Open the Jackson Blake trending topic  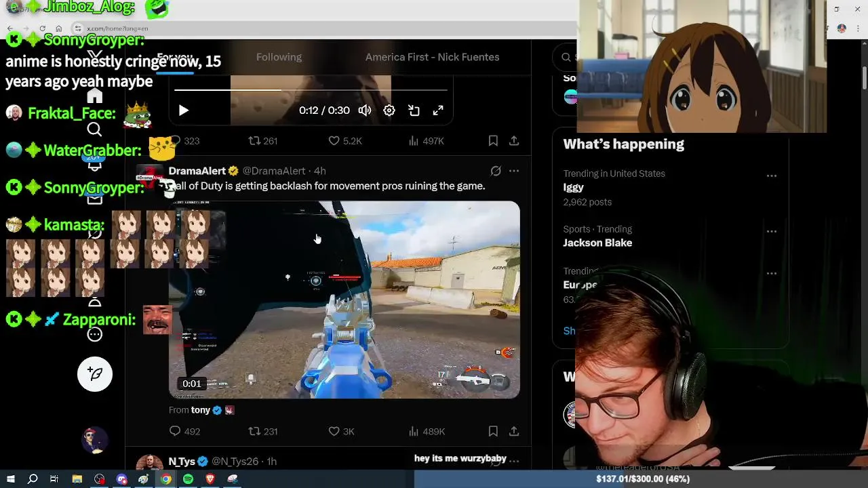click(x=597, y=243)
